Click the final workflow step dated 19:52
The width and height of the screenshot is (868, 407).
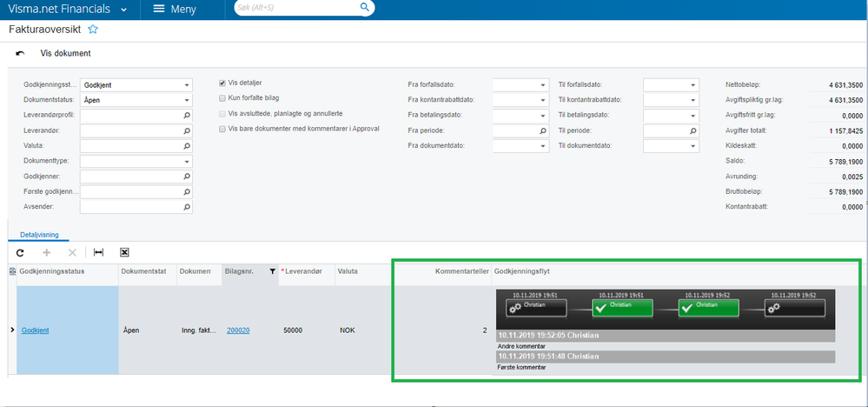click(x=794, y=307)
